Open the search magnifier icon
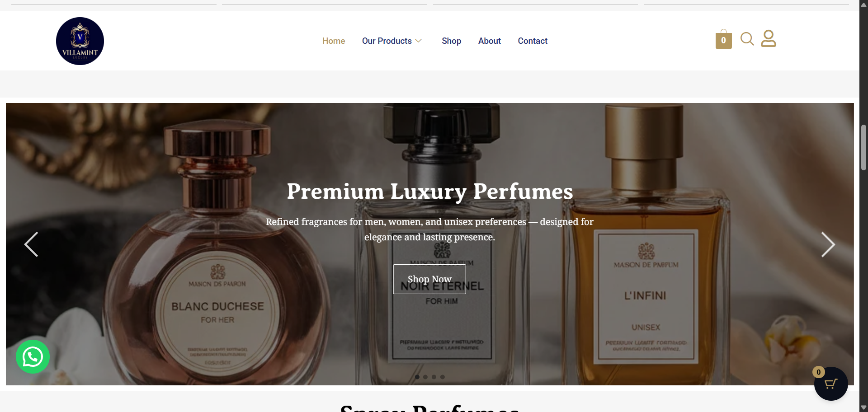Image resolution: width=868 pixels, height=412 pixels. (747, 39)
